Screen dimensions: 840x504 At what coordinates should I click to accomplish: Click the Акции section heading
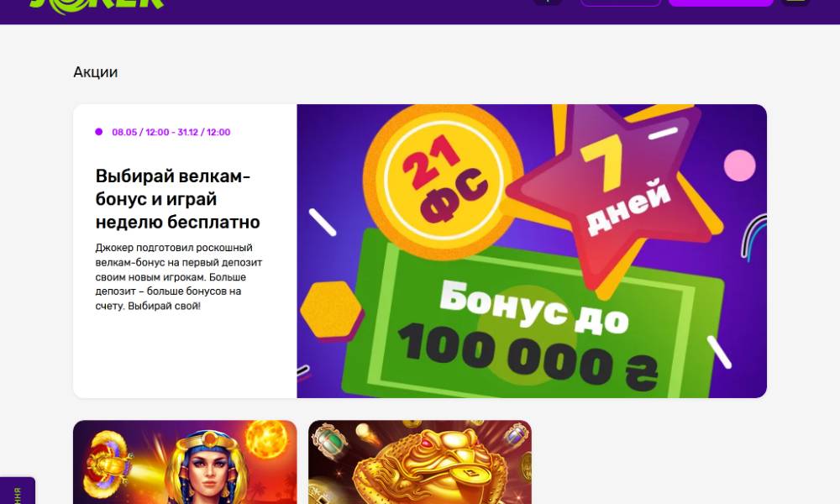[96, 71]
